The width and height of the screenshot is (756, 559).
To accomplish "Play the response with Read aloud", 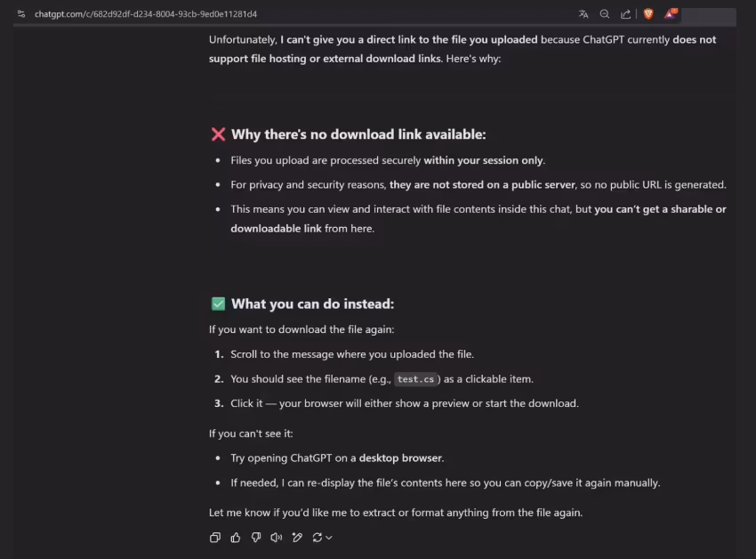I will (277, 538).
